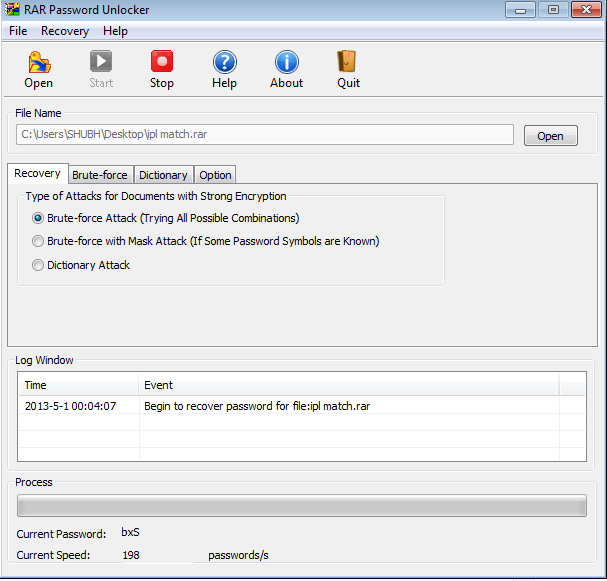
Task: Click the Process progress bar
Action: coord(302,506)
